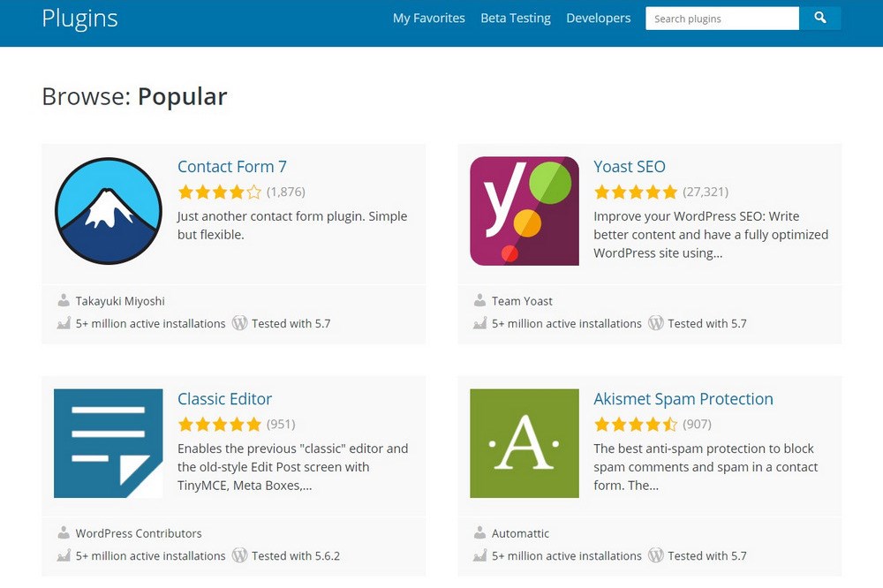
Task: Open the Yoast SEO title link
Action: pos(630,167)
